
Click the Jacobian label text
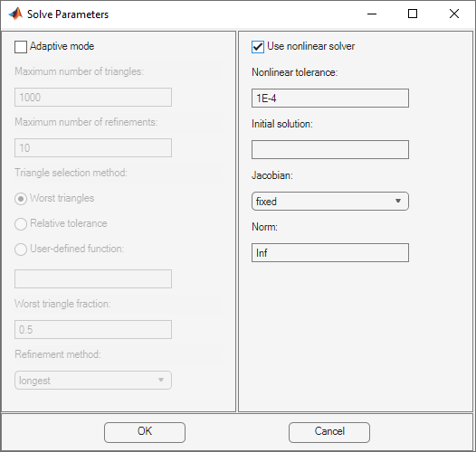pos(272,175)
